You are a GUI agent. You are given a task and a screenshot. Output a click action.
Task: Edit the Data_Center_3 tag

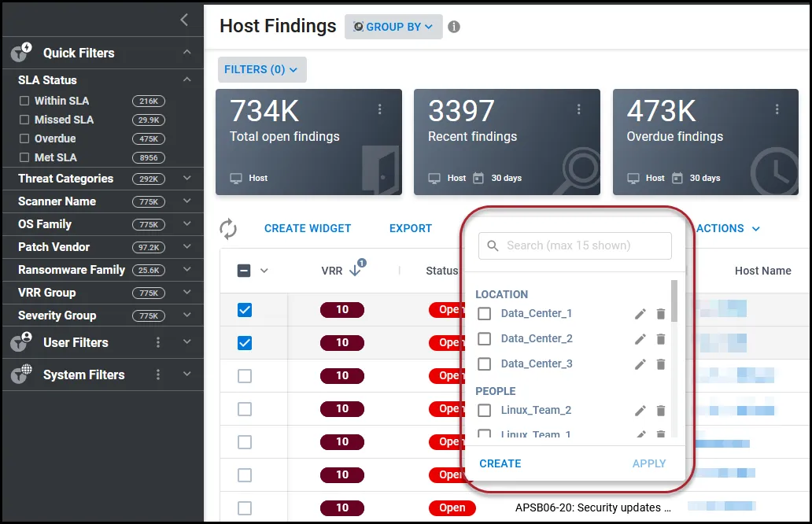pos(640,364)
